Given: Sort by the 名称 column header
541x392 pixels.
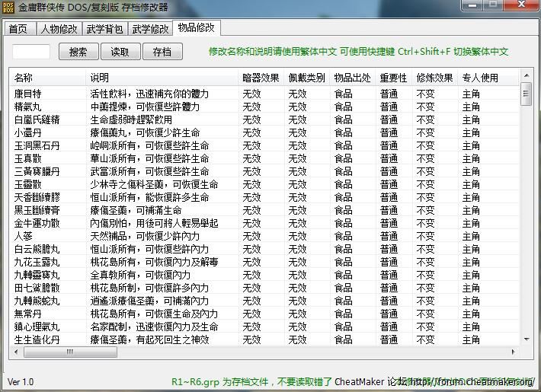Looking at the screenshot, I should (x=47, y=78).
